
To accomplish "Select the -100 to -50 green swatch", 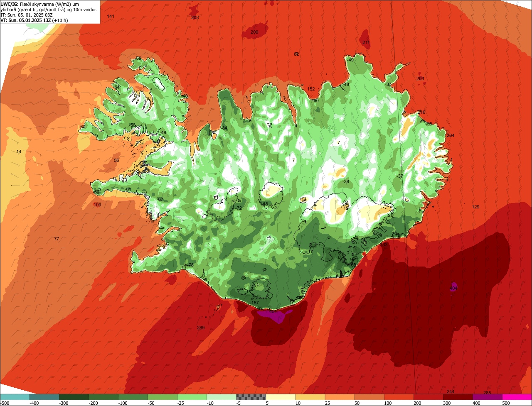I will 133,397.
